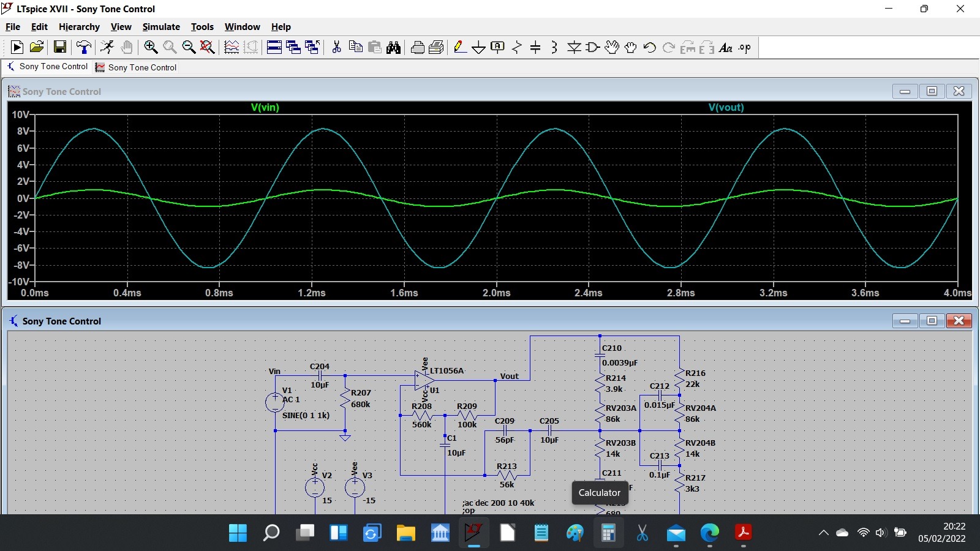Select the Draw Wire pencil tool

pos(460,47)
